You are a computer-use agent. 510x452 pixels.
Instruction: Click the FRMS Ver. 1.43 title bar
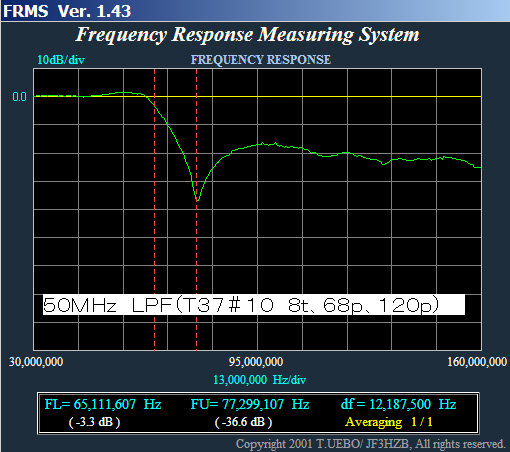pyautogui.click(x=255, y=11)
